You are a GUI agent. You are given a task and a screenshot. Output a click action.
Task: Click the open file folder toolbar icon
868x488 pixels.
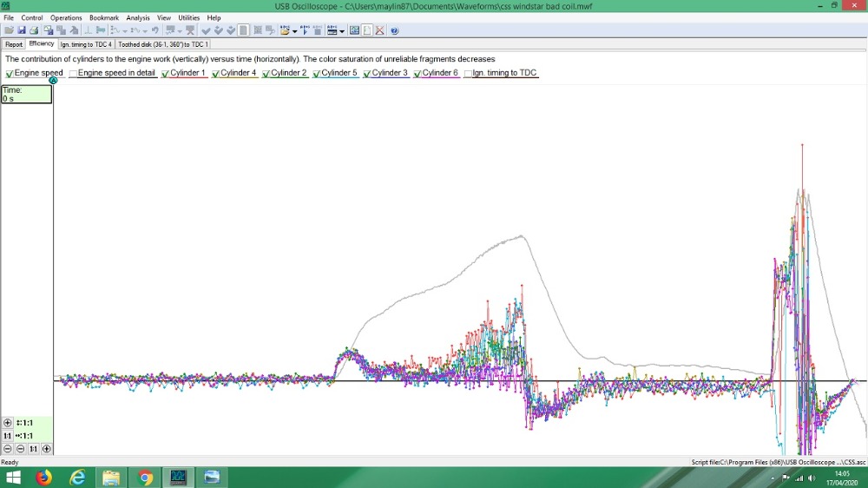9,30
